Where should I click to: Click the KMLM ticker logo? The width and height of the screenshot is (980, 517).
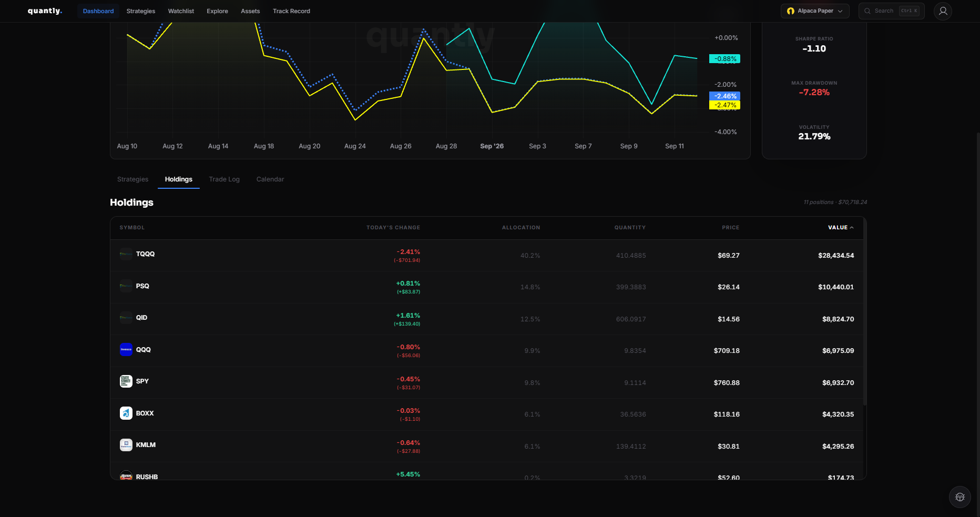pos(126,445)
